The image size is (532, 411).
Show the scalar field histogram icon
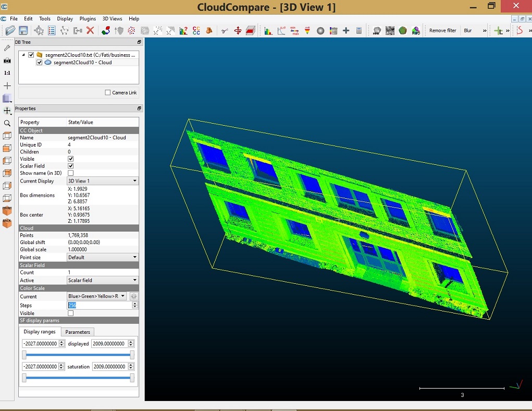[x=268, y=31]
